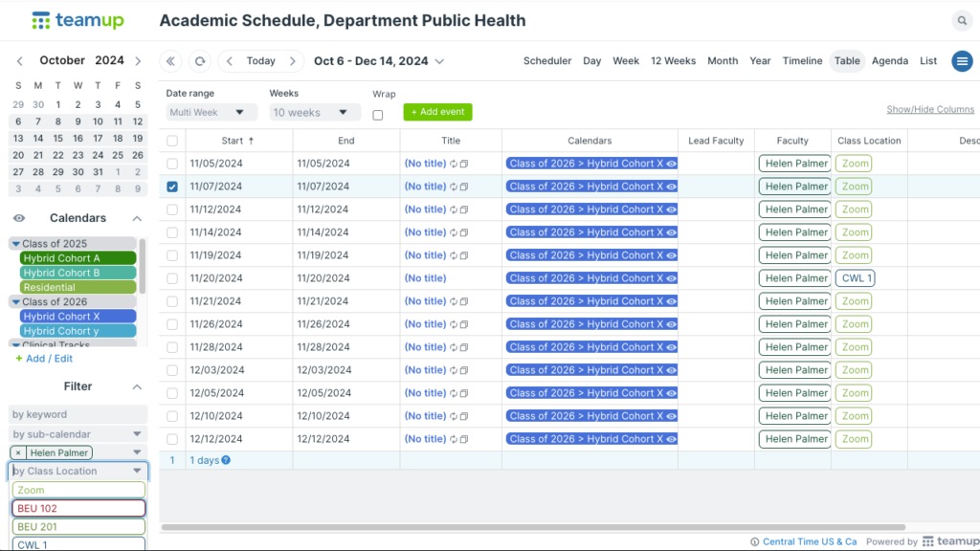Open the 10 weeks dropdown
Screen dimensions: 980x551
315,113
